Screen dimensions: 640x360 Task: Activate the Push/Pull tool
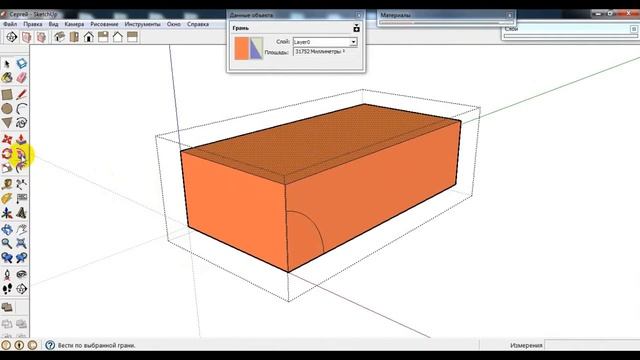pyautogui.click(x=22, y=139)
